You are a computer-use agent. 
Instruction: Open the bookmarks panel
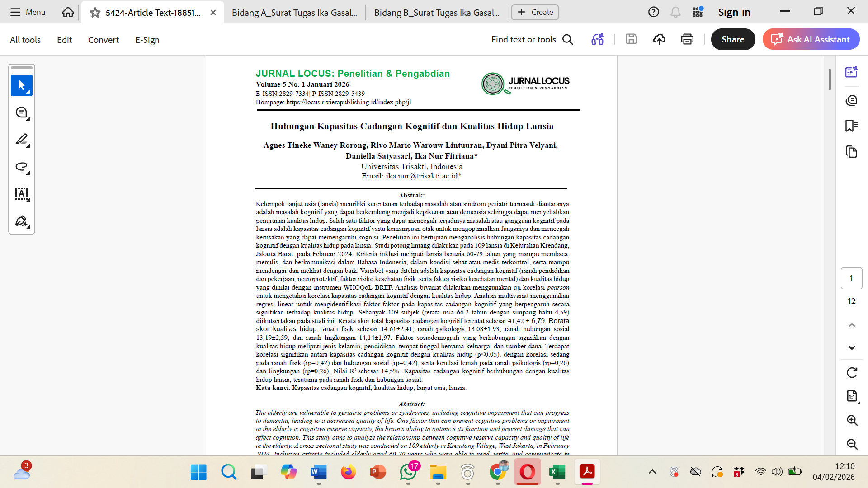851,126
